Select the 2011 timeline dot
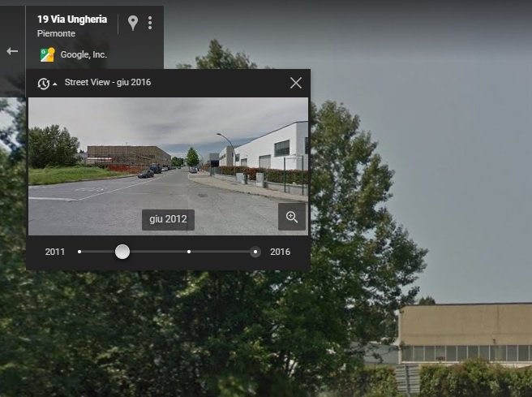Image resolution: width=532 pixels, height=397 pixels. point(79,252)
